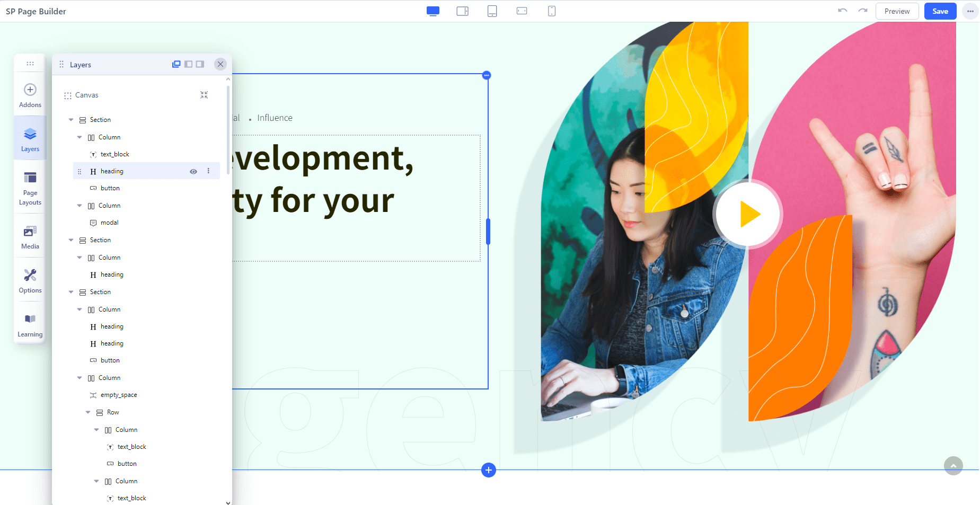Collapse the first Section in layers
Viewport: 980px width, 505px height.
click(x=71, y=120)
